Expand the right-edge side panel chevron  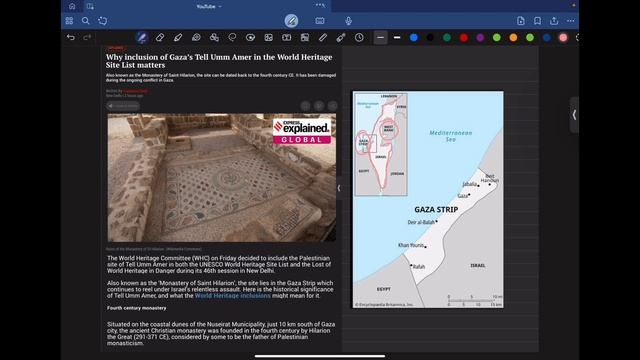[x=574, y=115]
